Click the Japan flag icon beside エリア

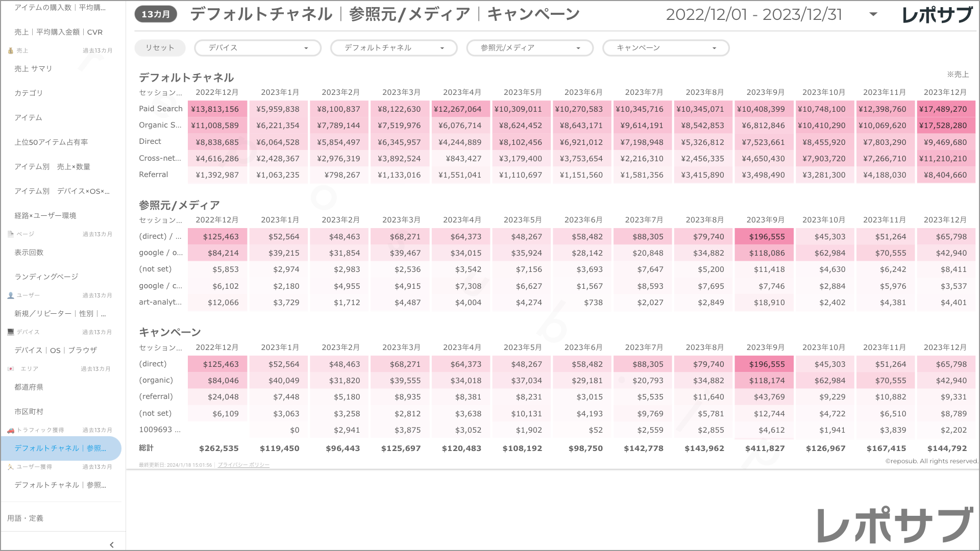click(x=10, y=369)
